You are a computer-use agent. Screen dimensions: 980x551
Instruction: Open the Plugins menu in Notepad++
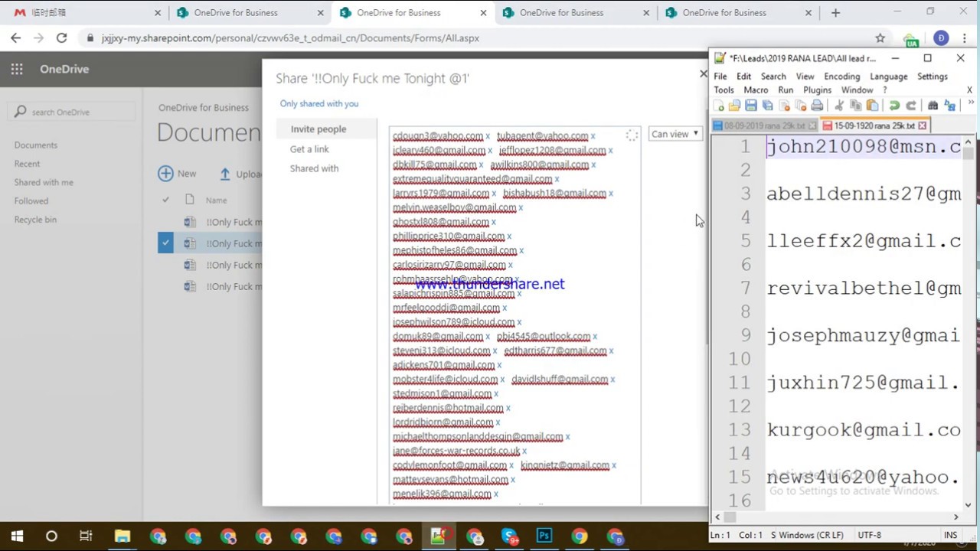[x=817, y=90]
